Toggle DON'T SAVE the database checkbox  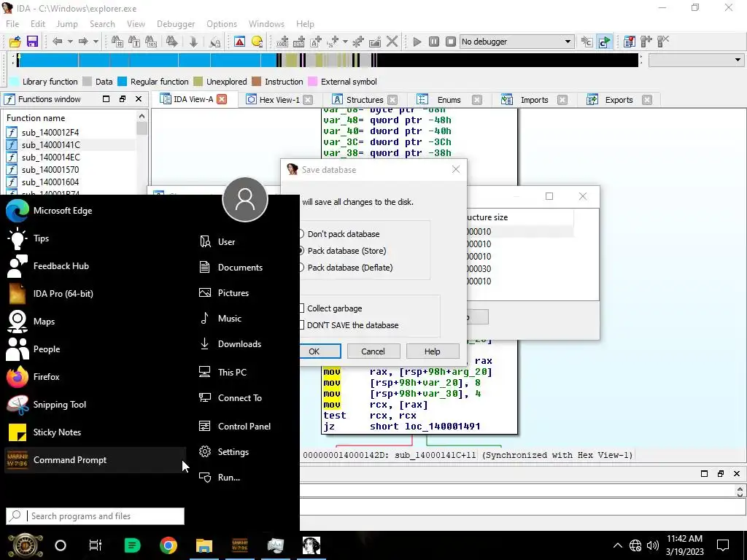point(349,325)
